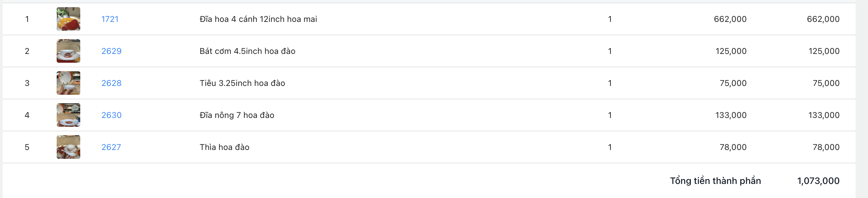Click the quantity value for Thìa hoa đào

pos(610,147)
